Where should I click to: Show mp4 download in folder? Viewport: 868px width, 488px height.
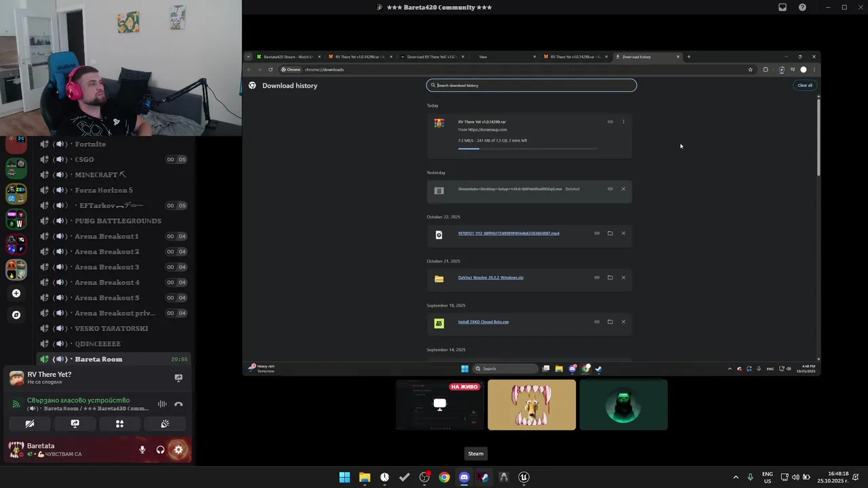point(610,233)
